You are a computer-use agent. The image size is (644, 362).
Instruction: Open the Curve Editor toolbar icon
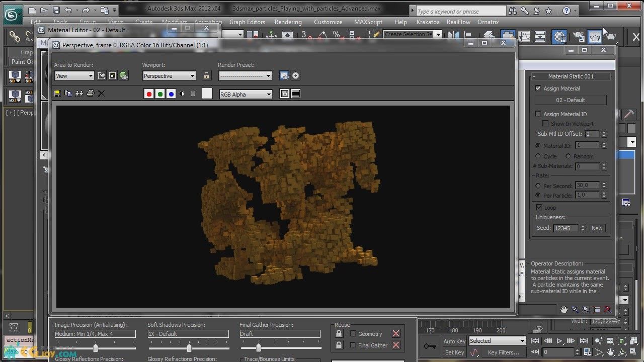click(x=524, y=36)
